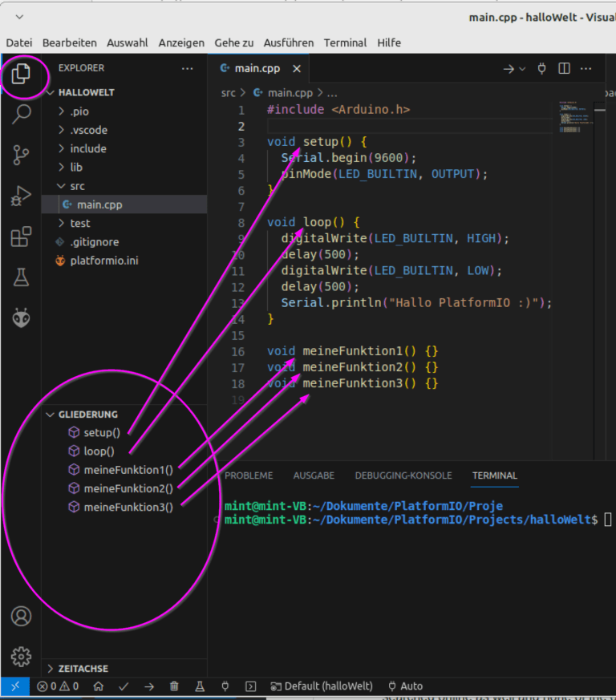Screen dimensions: 616x700
Task: Click the PlatformIO Build checkmark in status bar
Action: tap(124, 686)
